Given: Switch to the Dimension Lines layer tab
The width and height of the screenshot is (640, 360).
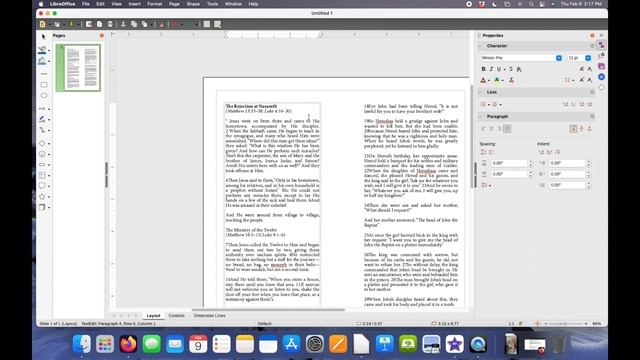Looking at the screenshot, I should coord(209,316).
